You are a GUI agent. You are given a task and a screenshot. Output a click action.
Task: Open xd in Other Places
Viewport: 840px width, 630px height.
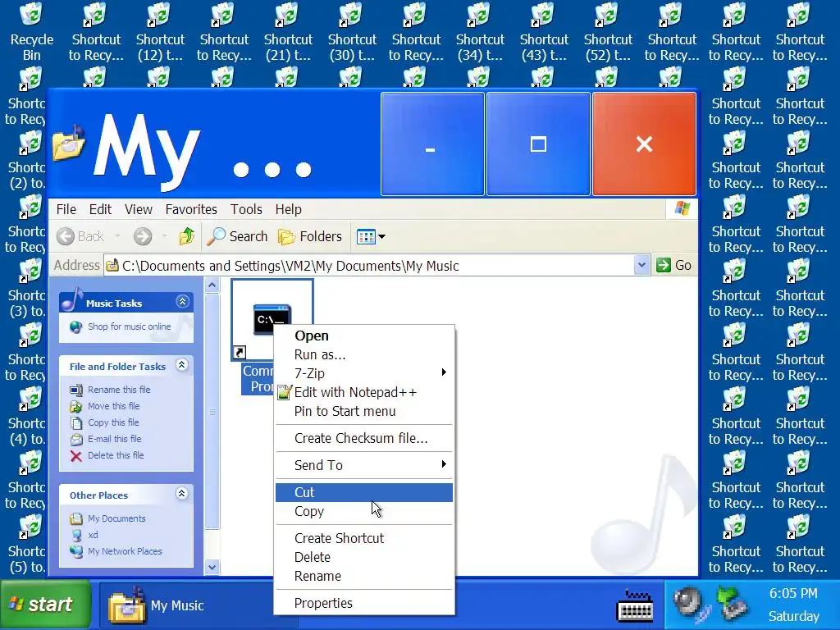coord(93,535)
